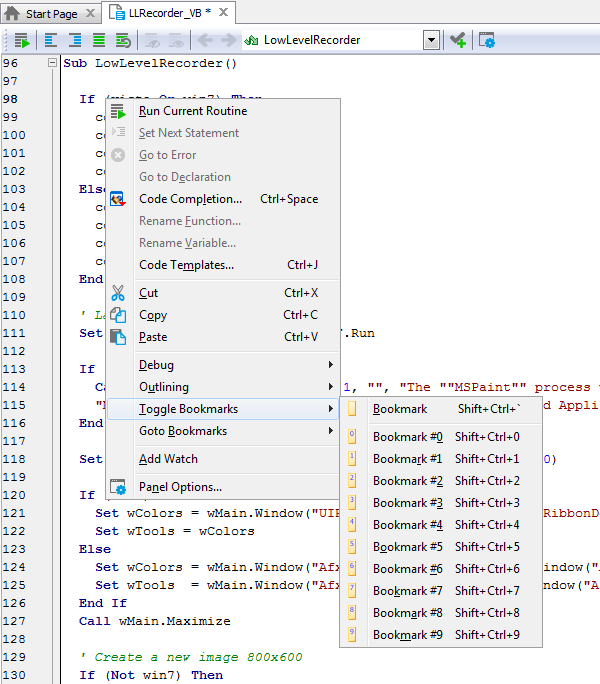This screenshot has height=684, width=600.
Task: Toggle Bookmark #5 in the submenu
Action: pyautogui.click(x=407, y=547)
